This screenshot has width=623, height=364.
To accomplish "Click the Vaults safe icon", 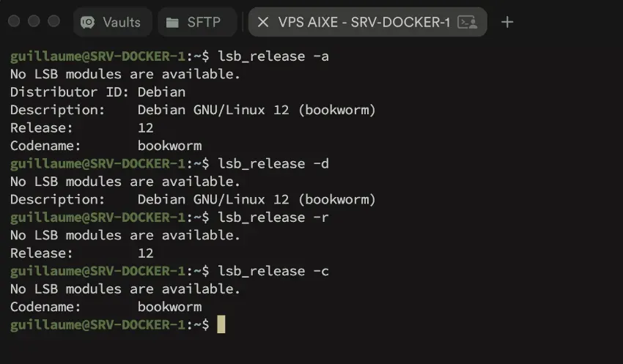I will (88, 22).
